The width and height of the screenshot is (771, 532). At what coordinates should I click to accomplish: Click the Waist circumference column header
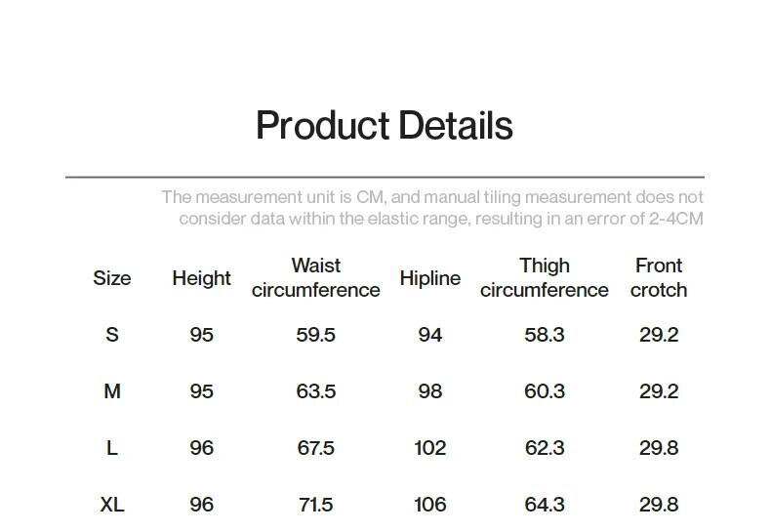point(315,278)
